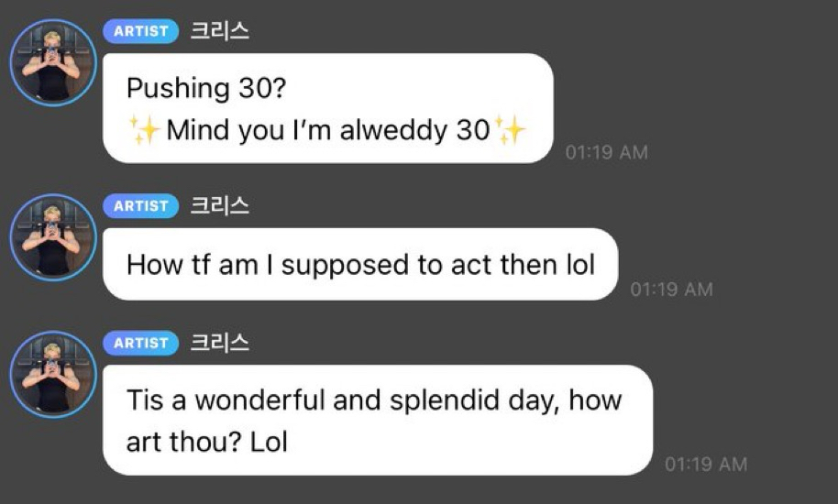Click the sparkle emoji after "alweddy 30"
Viewport: 838px width, 504px height.
pos(510,131)
